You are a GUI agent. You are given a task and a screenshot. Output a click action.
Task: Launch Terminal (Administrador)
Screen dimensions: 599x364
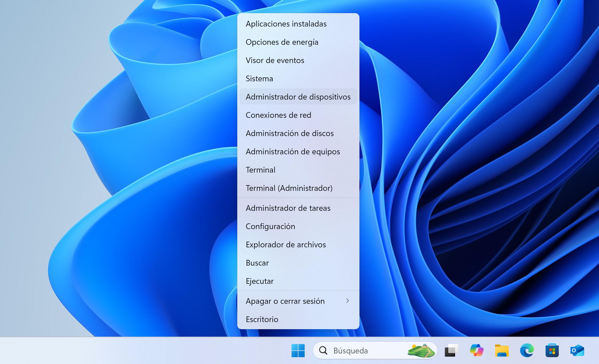(x=298, y=188)
